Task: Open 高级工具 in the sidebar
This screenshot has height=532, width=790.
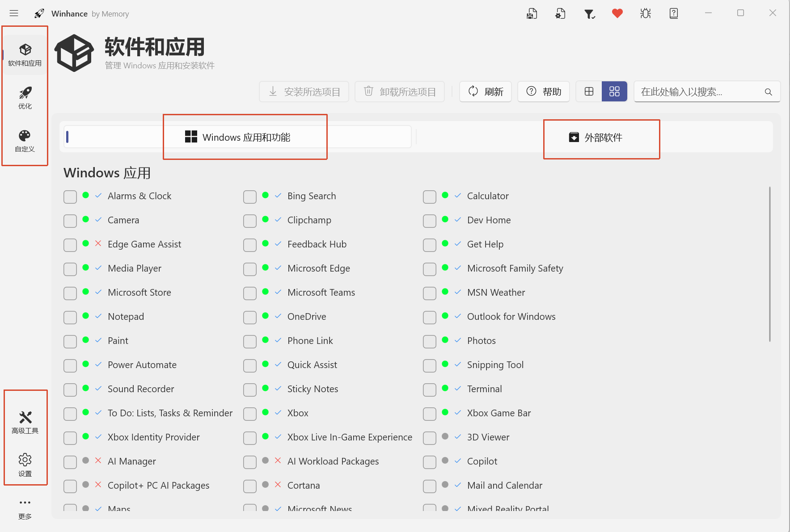Action: tap(25, 423)
